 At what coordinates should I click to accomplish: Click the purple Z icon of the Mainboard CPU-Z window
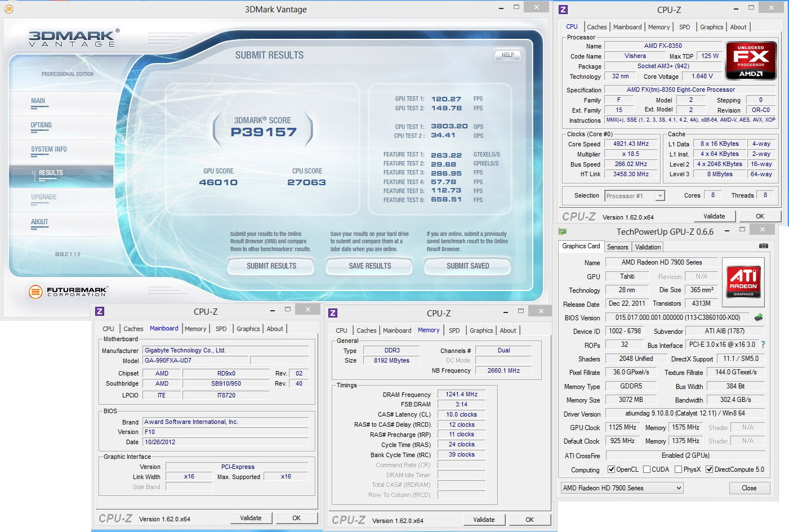tap(100, 311)
